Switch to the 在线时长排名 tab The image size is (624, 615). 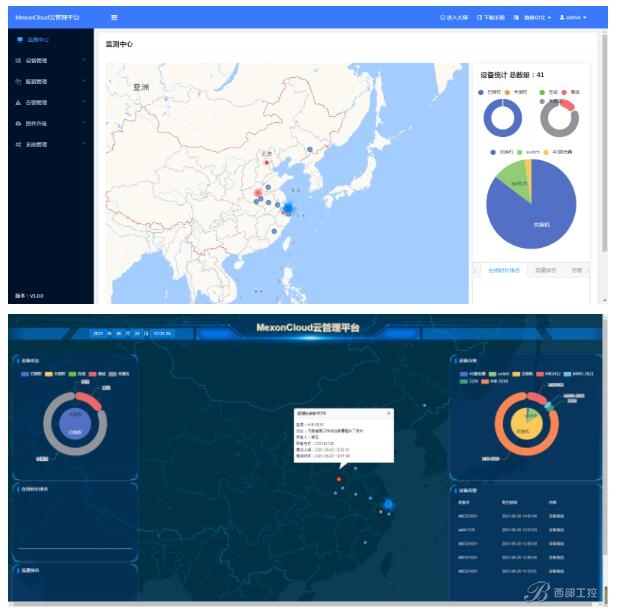(504, 270)
